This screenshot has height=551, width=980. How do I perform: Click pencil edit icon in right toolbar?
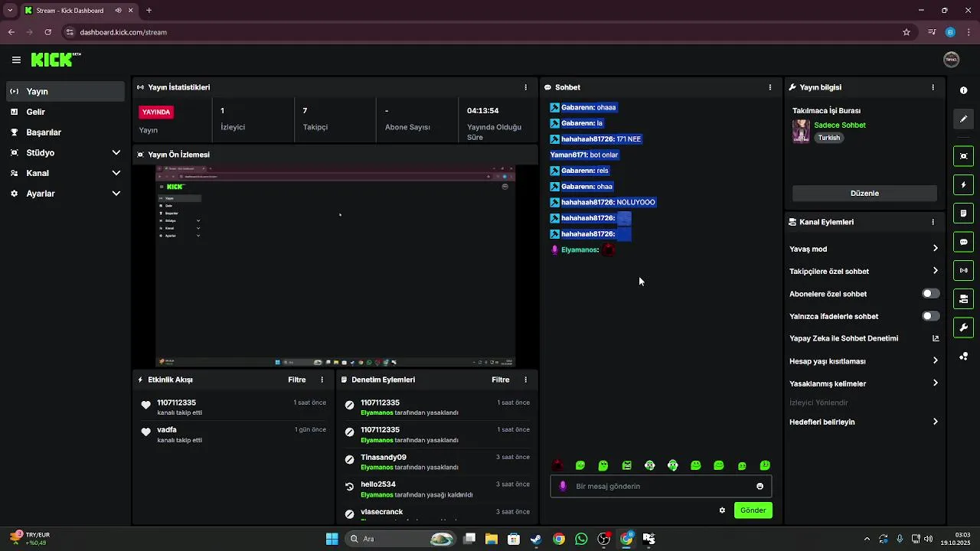(x=963, y=119)
